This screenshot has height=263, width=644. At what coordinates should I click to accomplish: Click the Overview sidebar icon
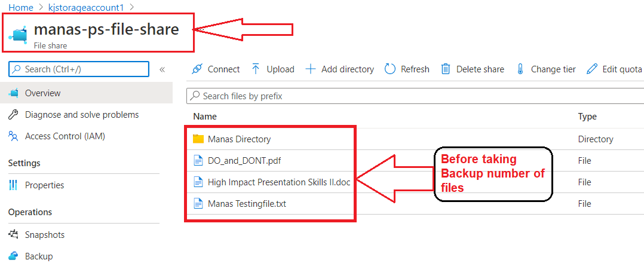pyautogui.click(x=13, y=93)
